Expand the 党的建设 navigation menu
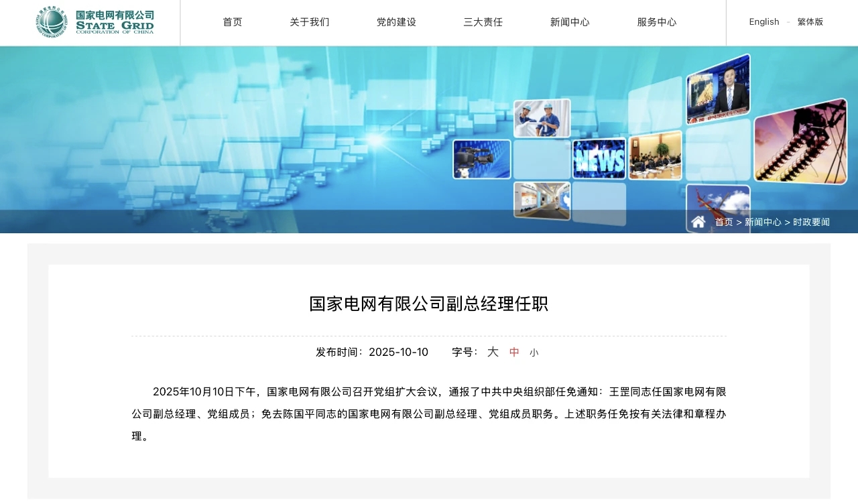 point(396,22)
